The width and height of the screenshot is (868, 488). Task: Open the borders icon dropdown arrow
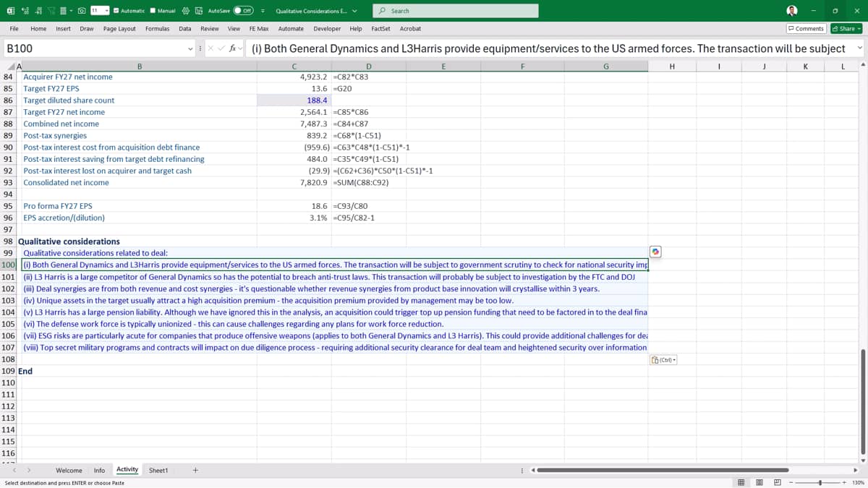click(x=71, y=11)
